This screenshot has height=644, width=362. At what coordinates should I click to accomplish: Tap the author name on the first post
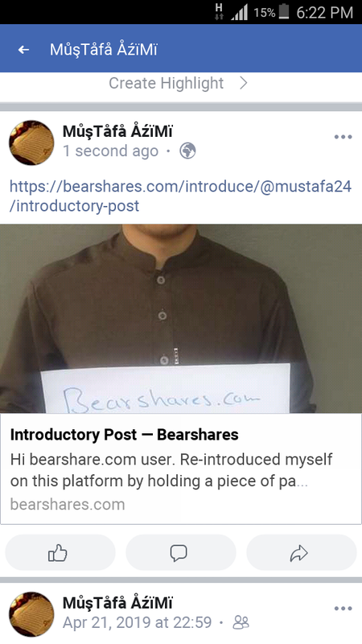tap(117, 131)
